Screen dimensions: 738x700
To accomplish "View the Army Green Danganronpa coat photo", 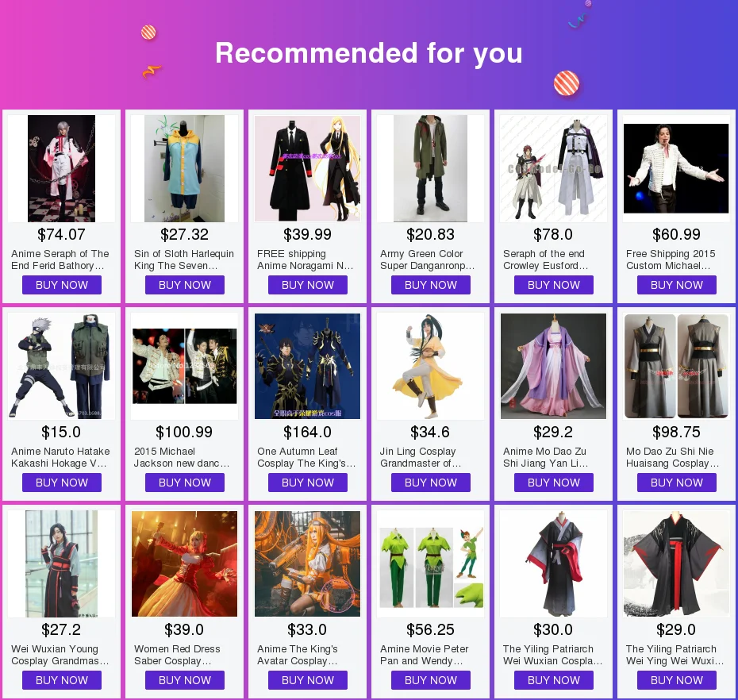I will 430,168.
